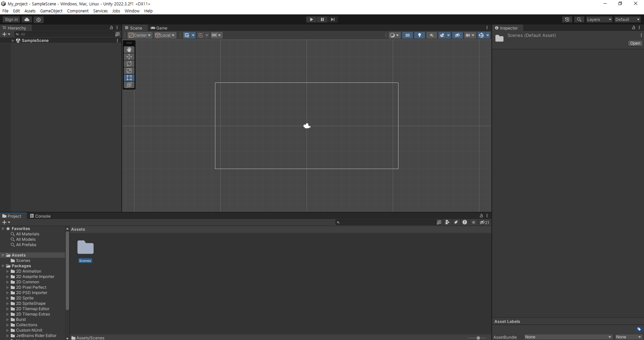Open the increment snapping dropdown
This screenshot has height=340, width=644.
pyautogui.click(x=216, y=35)
